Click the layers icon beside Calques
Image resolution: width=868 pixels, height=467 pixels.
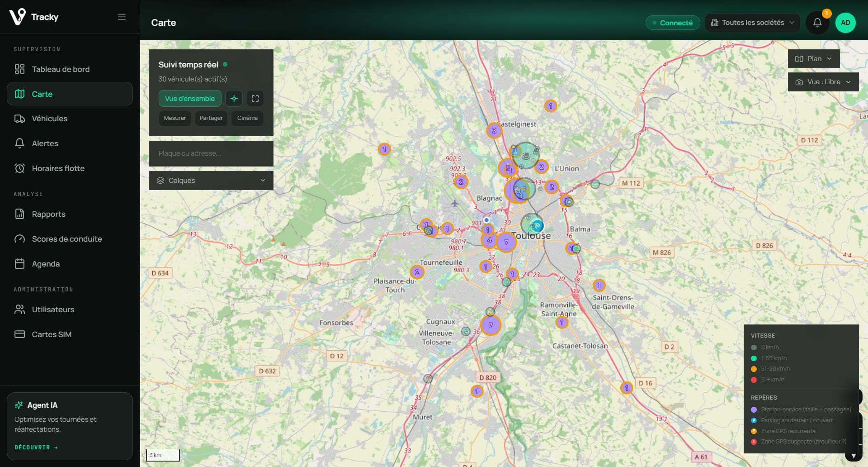point(160,181)
